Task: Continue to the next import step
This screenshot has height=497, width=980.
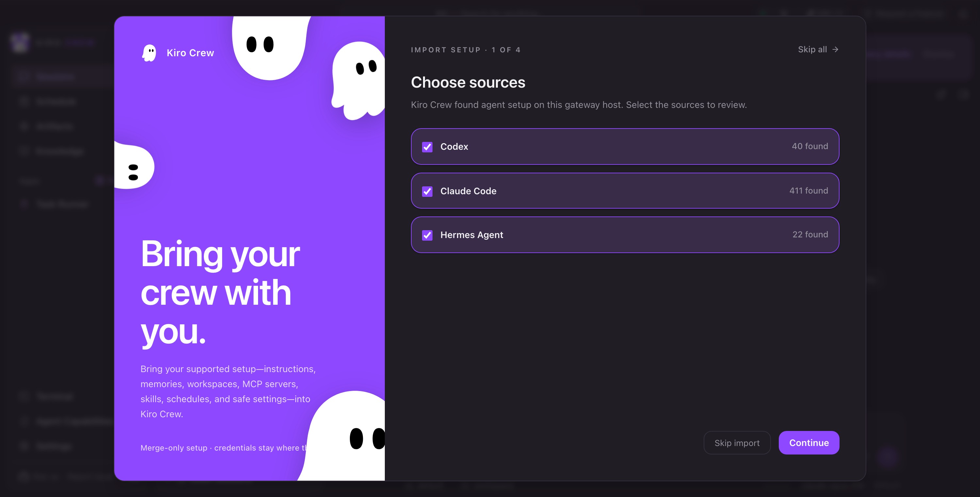Action: click(809, 442)
